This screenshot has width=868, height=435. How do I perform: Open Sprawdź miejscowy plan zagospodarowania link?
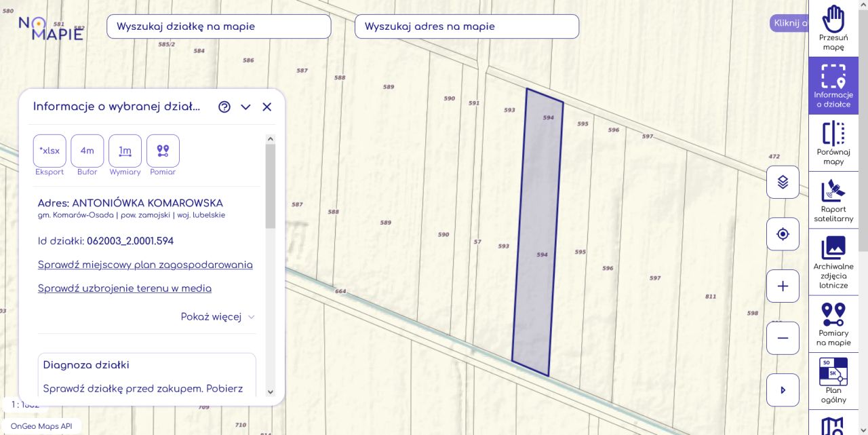[145, 265]
